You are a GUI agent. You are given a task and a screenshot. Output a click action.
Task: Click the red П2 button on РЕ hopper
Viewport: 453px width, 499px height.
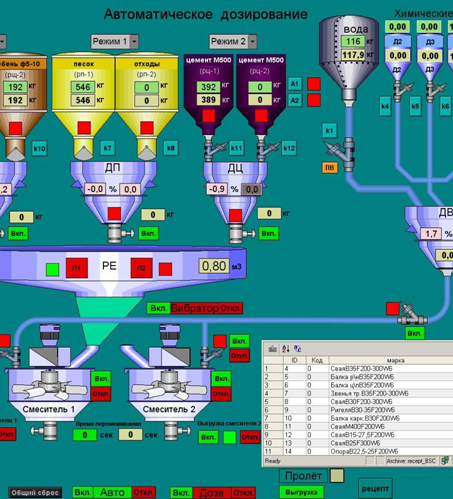tap(141, 268)
